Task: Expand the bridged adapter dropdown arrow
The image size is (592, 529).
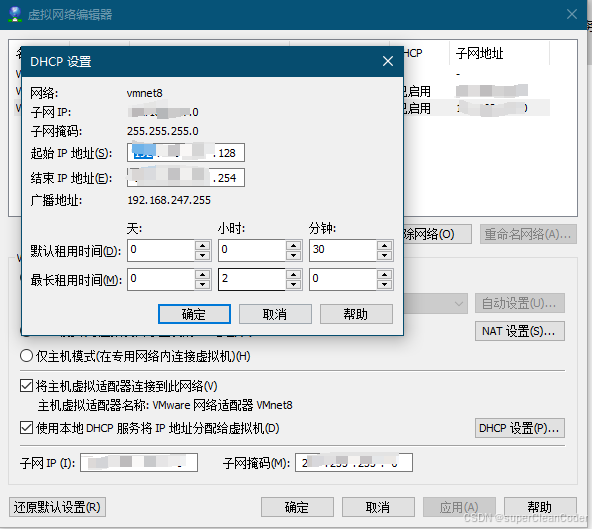Action: (458, 304)
